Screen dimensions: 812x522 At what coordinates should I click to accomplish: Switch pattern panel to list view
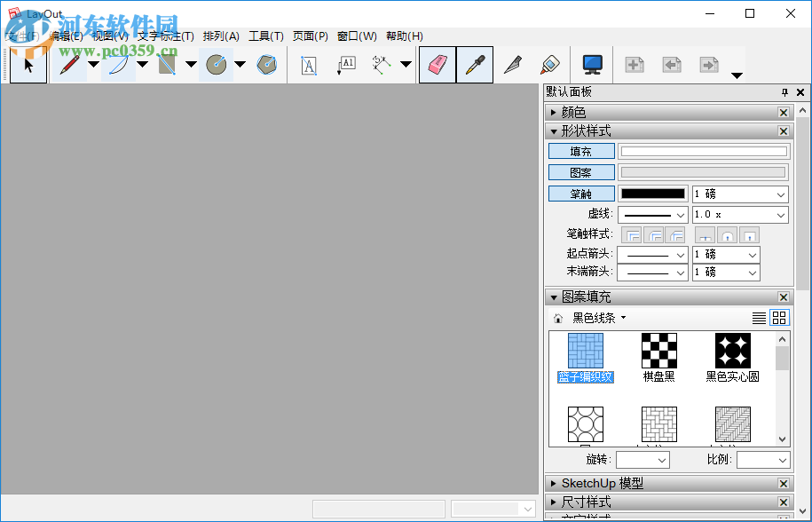pyautogui.click(x=761, y=317)
